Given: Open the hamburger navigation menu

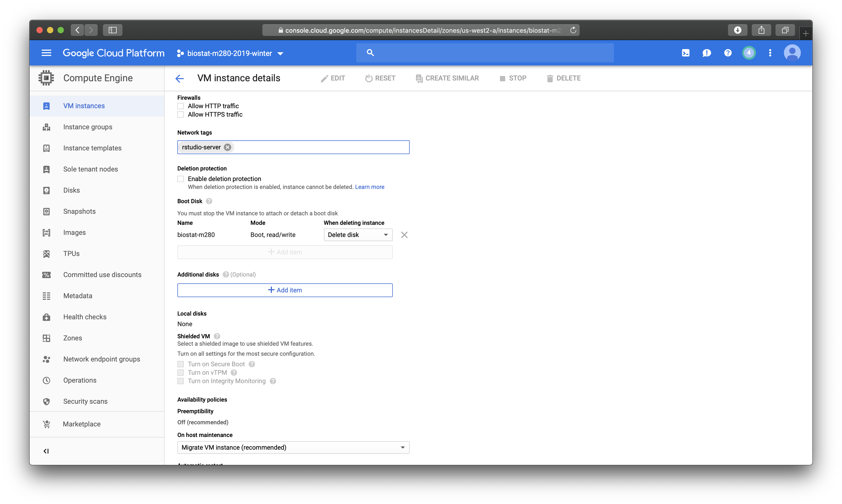Looking at the screenshot, I should [x=46, y=53].
